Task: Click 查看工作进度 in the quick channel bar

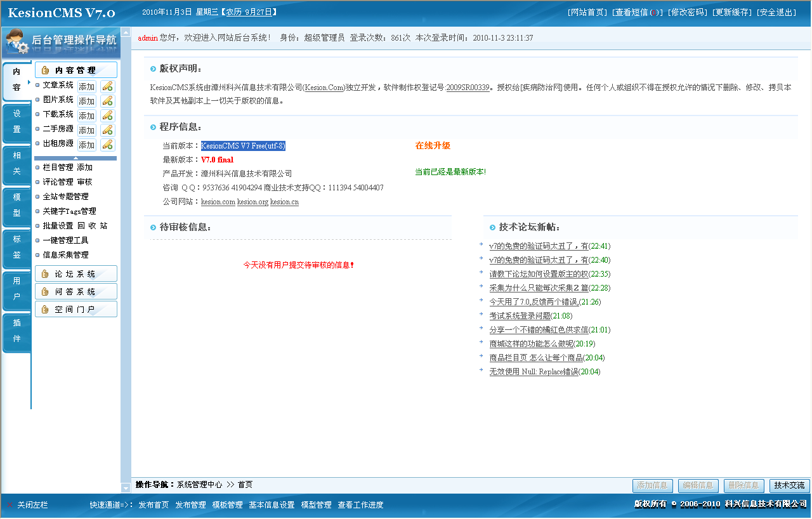Action: [360, 505]
